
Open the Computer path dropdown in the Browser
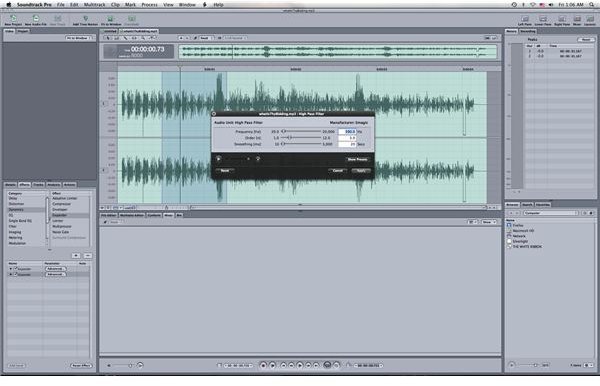[x=551, y=213]
